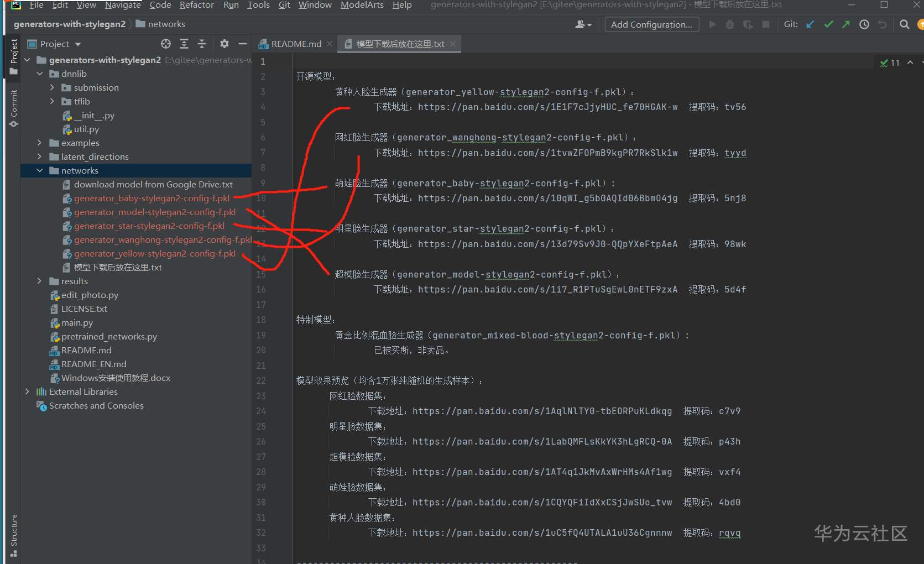Expand the examples folder
This screenshot has height=564, width=924.
point(39,143)
